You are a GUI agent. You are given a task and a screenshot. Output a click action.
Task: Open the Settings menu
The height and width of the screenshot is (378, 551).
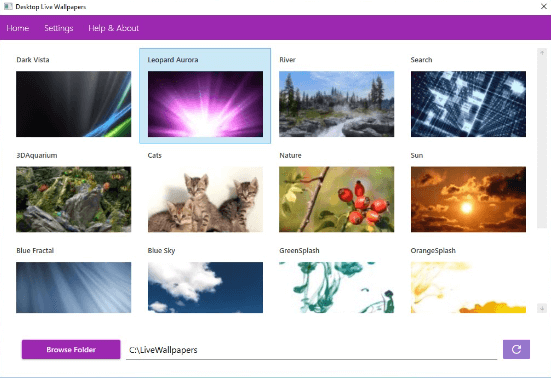tap(59, 28)
